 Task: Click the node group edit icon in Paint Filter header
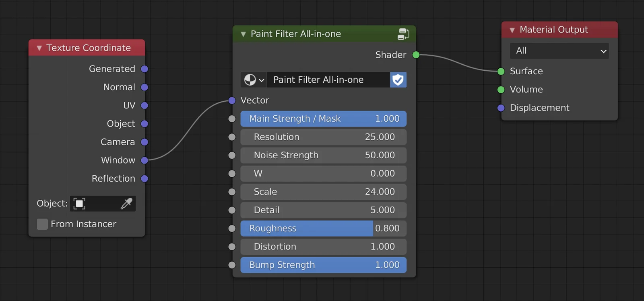[x=403, y=34]
